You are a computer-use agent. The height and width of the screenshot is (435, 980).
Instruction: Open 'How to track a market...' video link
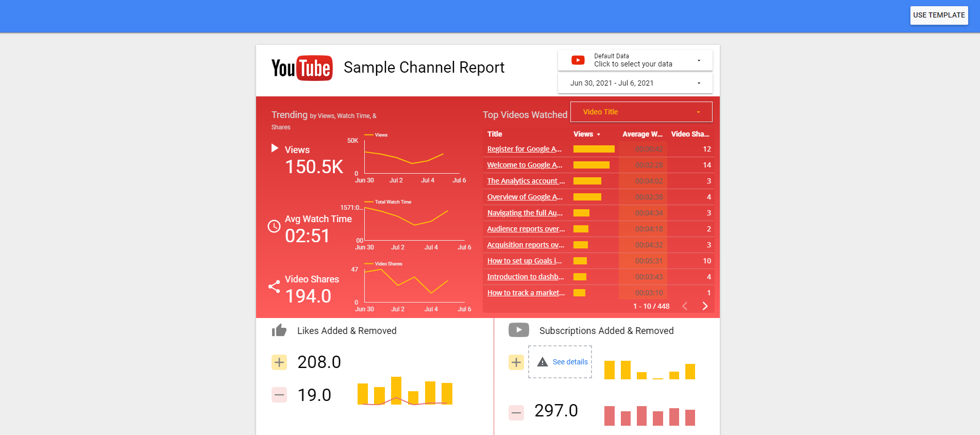tap(526, 293)
